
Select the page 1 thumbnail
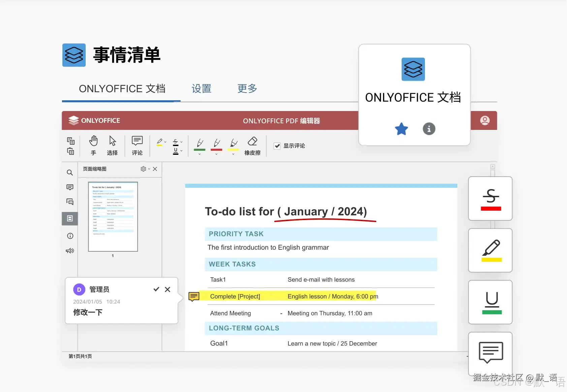click(x=113, y=217)
